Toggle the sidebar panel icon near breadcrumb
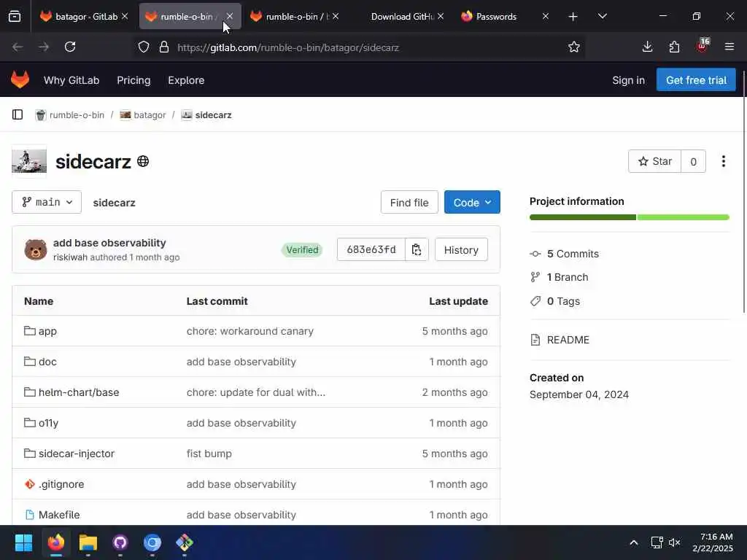This screenshot has width=747, height=560. [18, 114]
